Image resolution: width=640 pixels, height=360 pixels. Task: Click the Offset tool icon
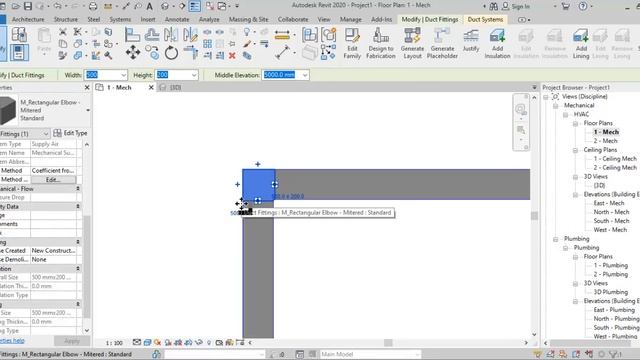click(x=152, y=35)
